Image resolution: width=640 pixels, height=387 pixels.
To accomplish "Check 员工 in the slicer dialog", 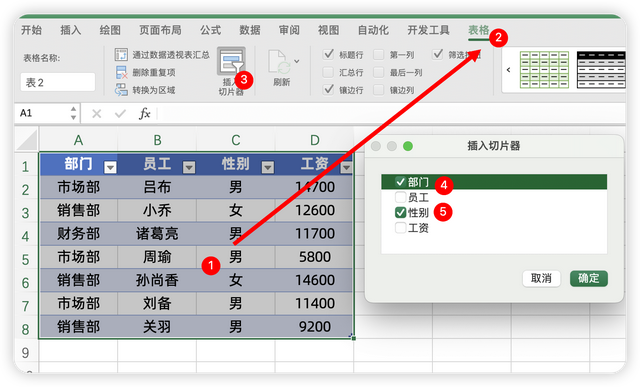I will click(400, 197).
